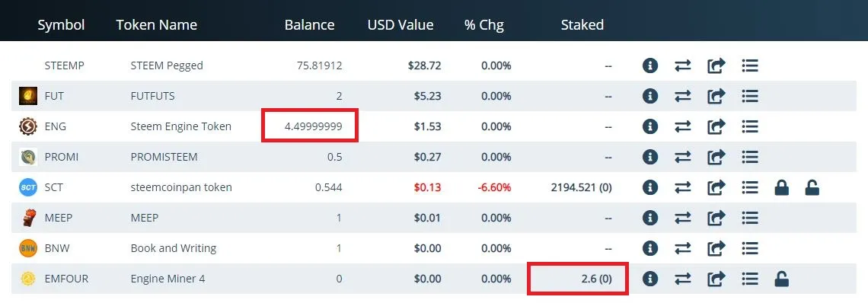Open BNW history list icon

[x=749, y=248]
